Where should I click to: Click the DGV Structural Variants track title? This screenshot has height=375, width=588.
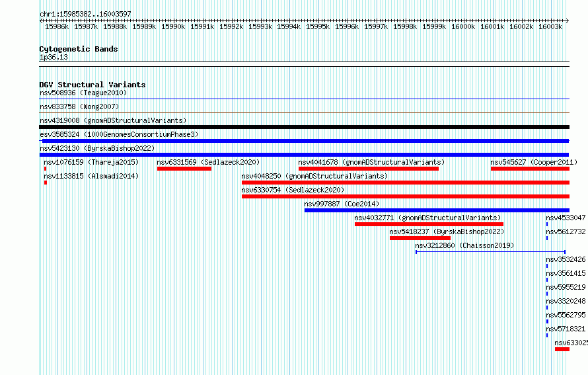pos(92,85)
